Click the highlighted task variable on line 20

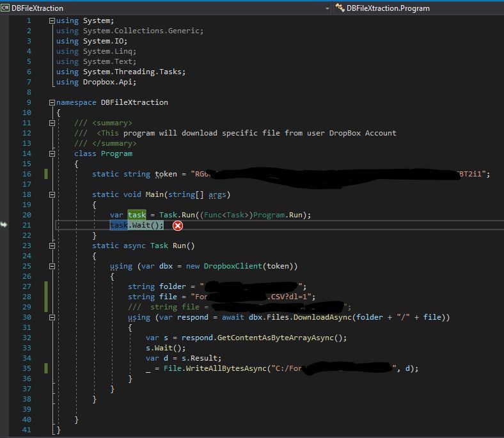(137, 215)
